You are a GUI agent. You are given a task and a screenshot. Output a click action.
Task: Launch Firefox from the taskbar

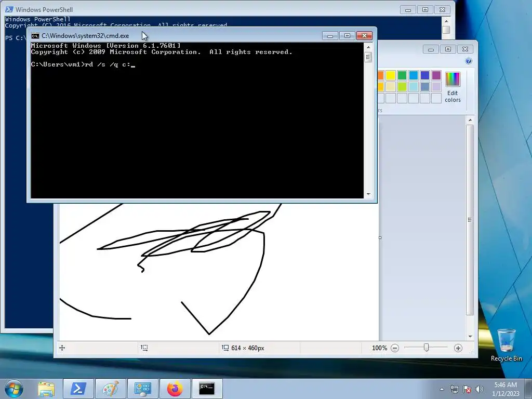(175, 389)
